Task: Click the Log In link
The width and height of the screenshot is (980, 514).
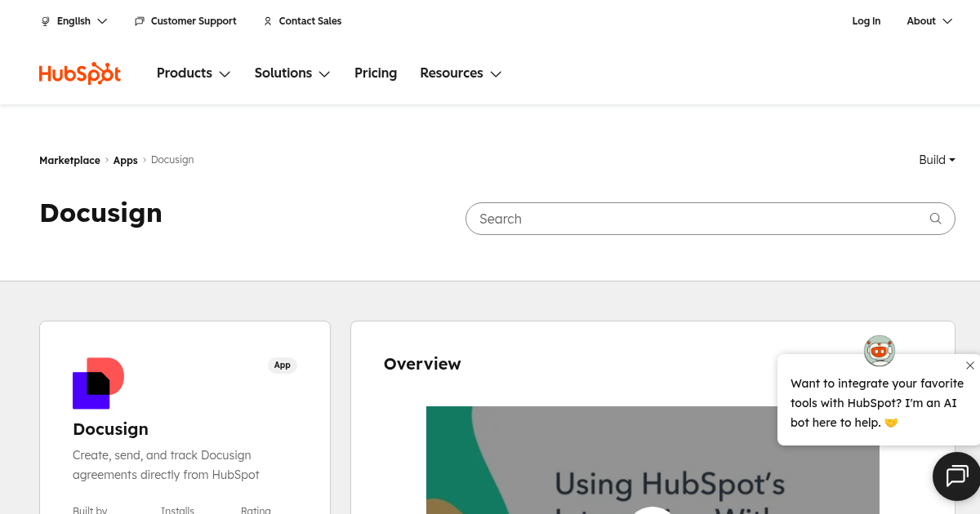Action: (x=866, y=21)
